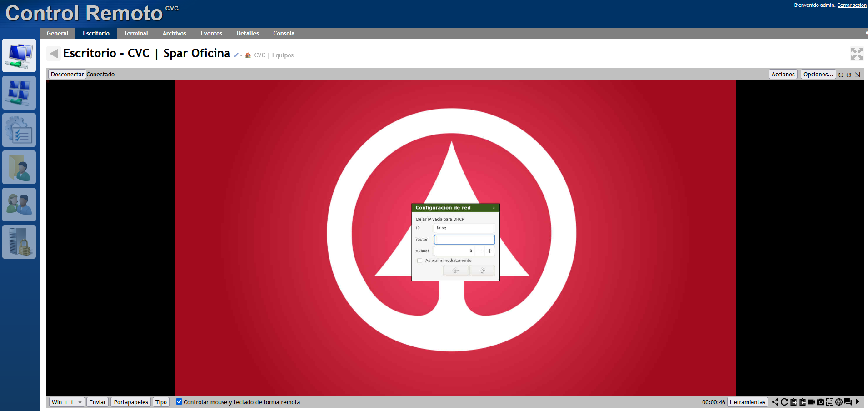
Task: Click the Cerrar sesión link
Action: [852, 5]
